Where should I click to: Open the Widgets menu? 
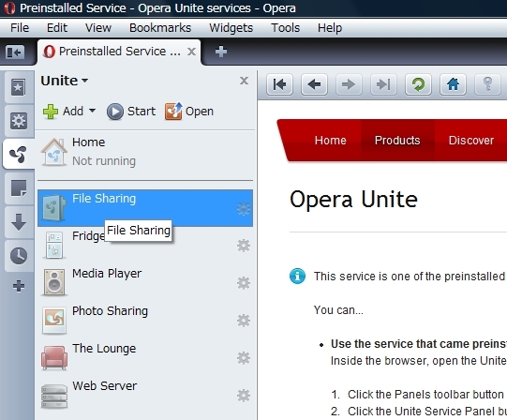click(231, 28)
